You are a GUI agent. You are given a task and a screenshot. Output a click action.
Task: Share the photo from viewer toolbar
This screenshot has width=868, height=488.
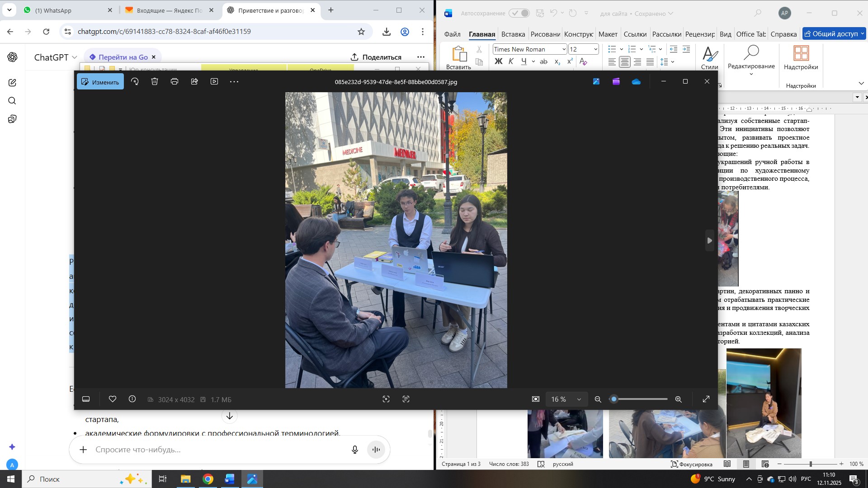click(194, 82)
